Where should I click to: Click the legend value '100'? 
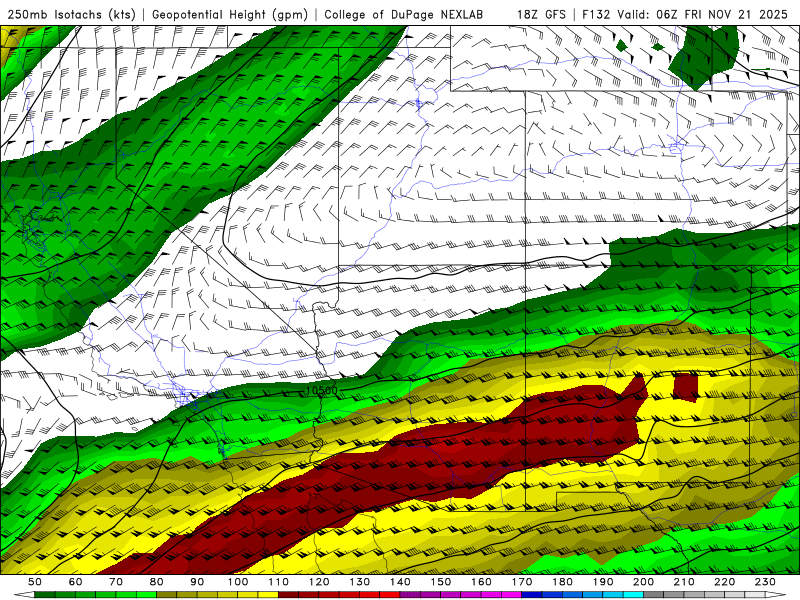click(x=238, y=582)
